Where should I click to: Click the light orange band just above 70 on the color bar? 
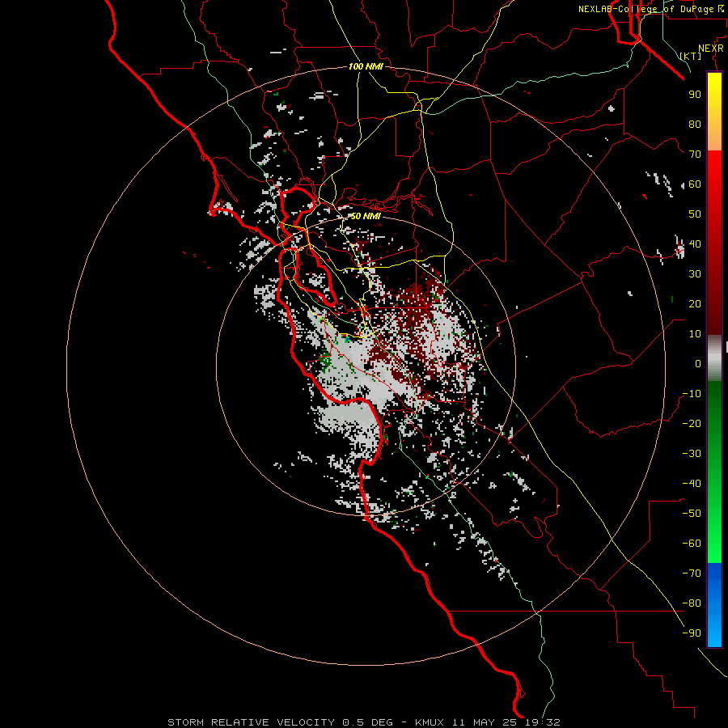click(x=714, y=138)
